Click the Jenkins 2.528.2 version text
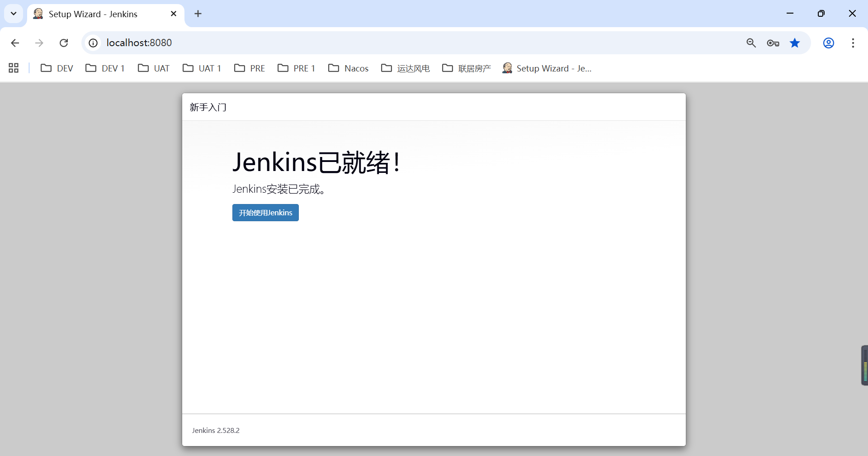 coord(216,430)
